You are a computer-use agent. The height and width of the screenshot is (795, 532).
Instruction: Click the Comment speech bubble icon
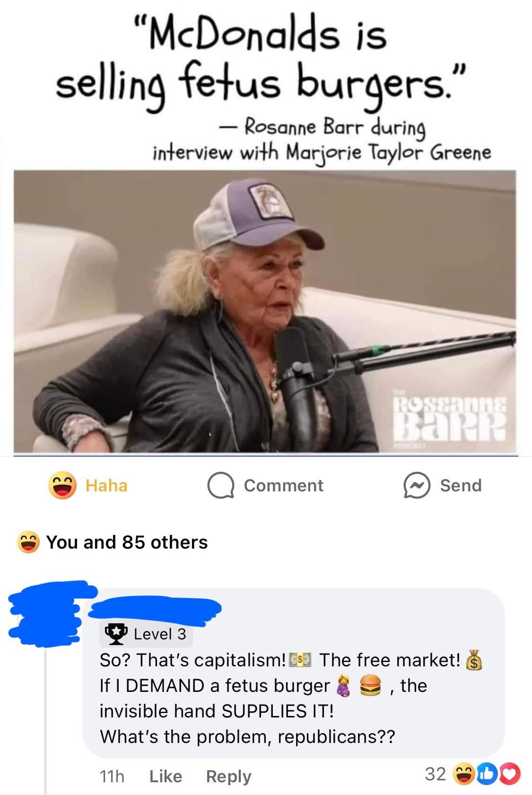point(221,486)
